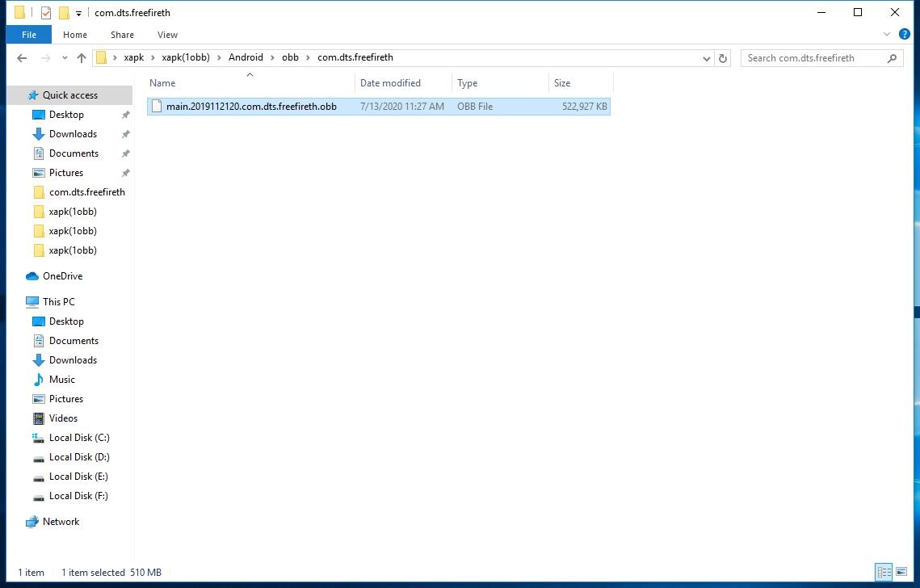
Task: Click the search magnifier icon
Action: tap(890, 57)
